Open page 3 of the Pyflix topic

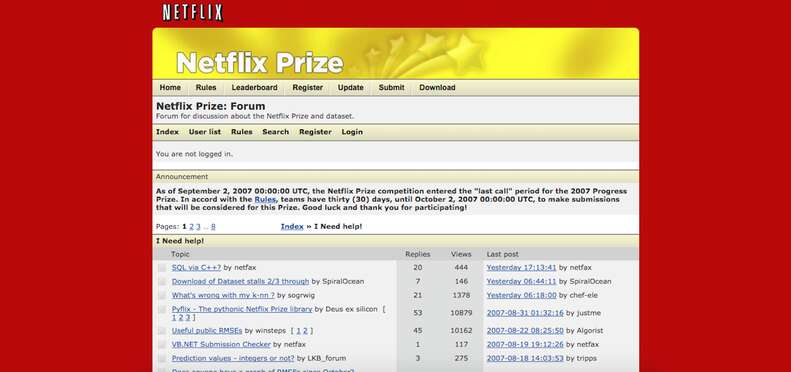click(x=188, y=317)
